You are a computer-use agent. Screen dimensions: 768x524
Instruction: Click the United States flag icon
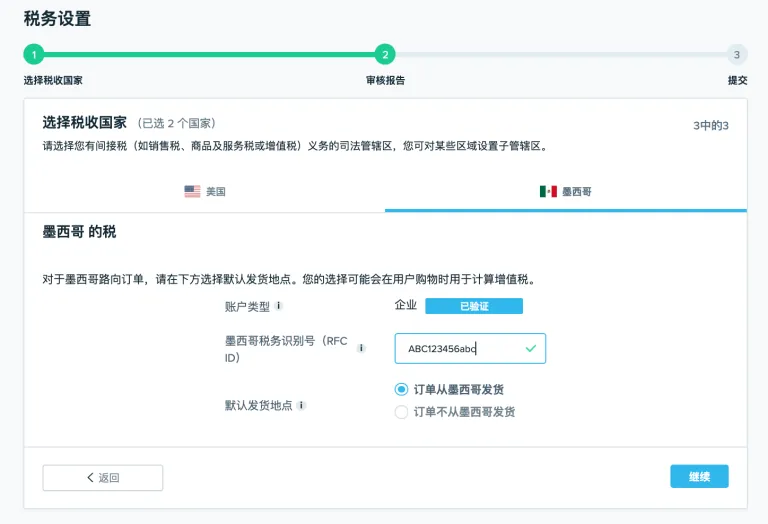click(192, 191)
